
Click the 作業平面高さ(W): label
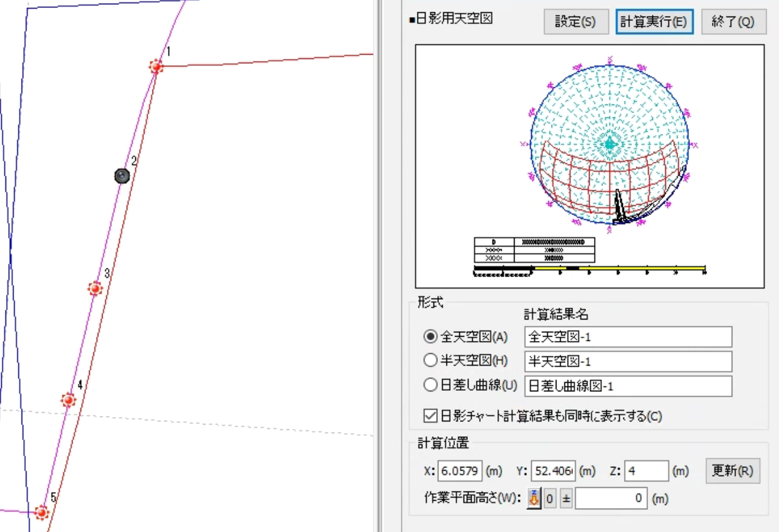472,498
